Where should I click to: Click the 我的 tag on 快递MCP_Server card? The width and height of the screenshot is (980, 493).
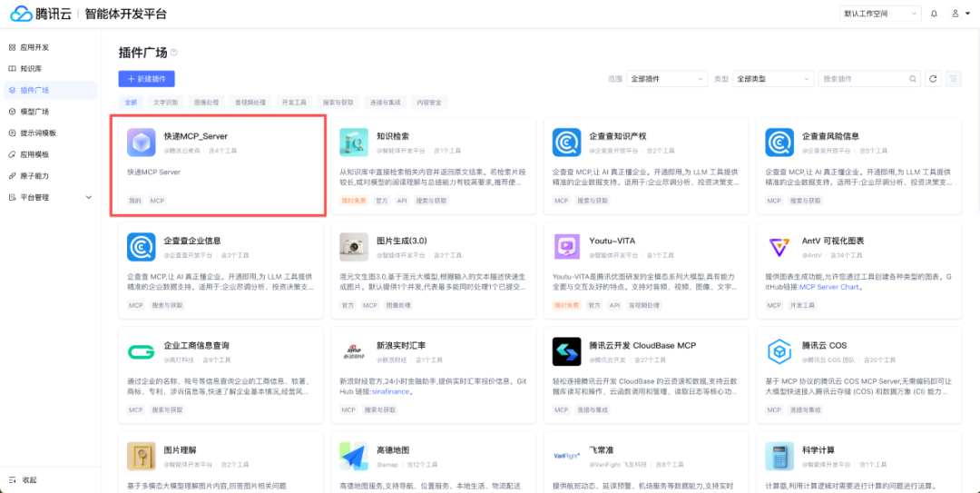135,201
